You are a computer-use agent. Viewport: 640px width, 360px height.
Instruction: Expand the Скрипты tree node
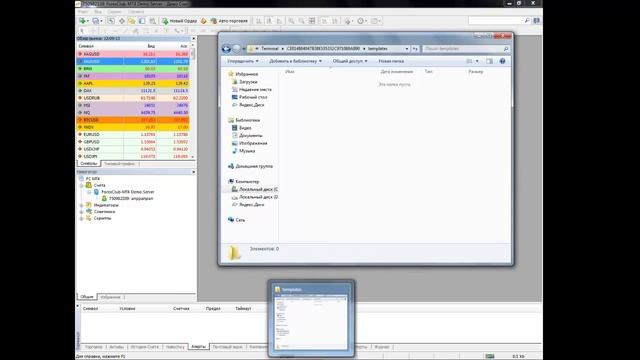tap(81, 218)
